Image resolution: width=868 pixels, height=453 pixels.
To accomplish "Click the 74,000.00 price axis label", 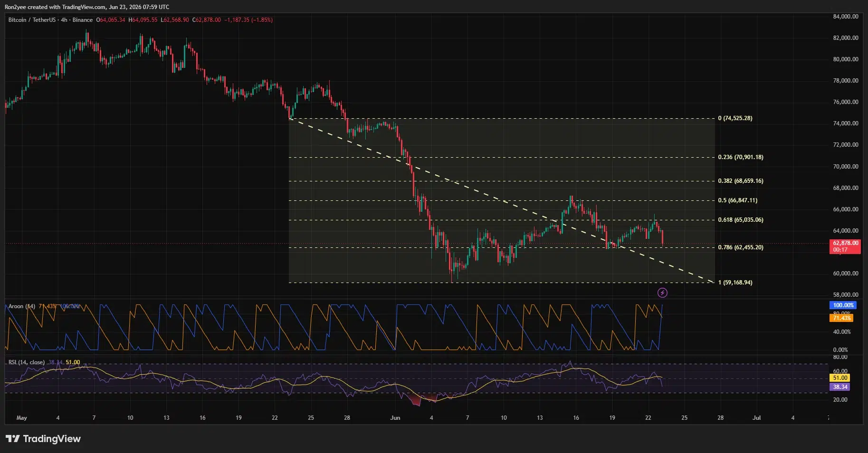I will (x=846, y=123).
